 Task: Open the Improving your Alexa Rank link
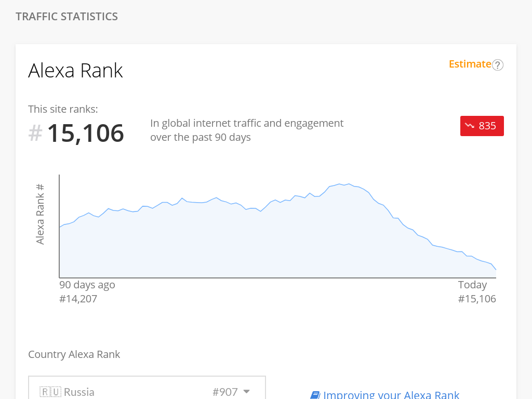pos(391,395)
